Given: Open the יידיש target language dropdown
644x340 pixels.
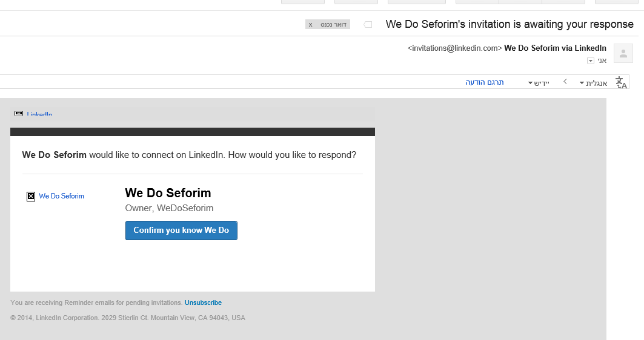Looking at the screenshot, I should (x=539, y=83).
